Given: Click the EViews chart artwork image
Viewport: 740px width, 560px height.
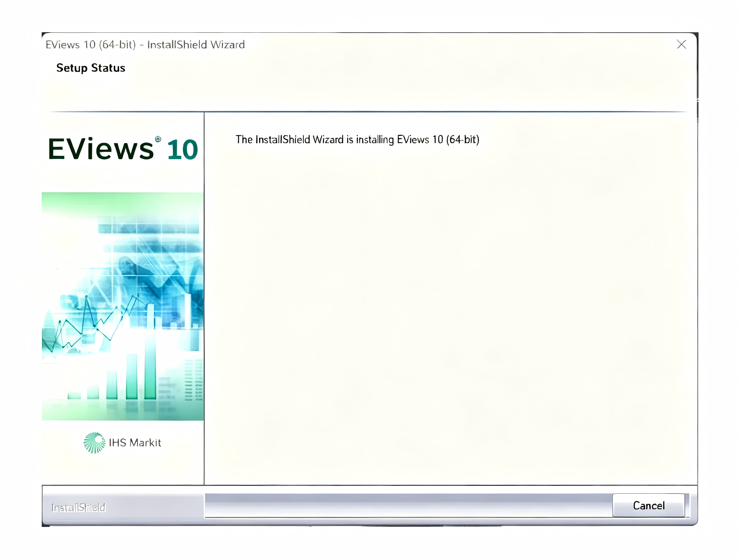Looking at the screenshot, I should coord(123,306).
